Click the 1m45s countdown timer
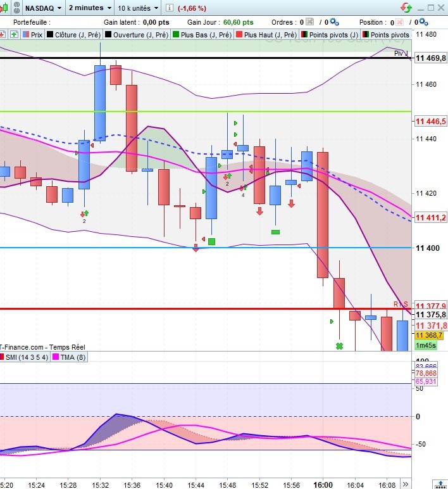Screen dimensions: 448x489 click(x=426, y=345)
